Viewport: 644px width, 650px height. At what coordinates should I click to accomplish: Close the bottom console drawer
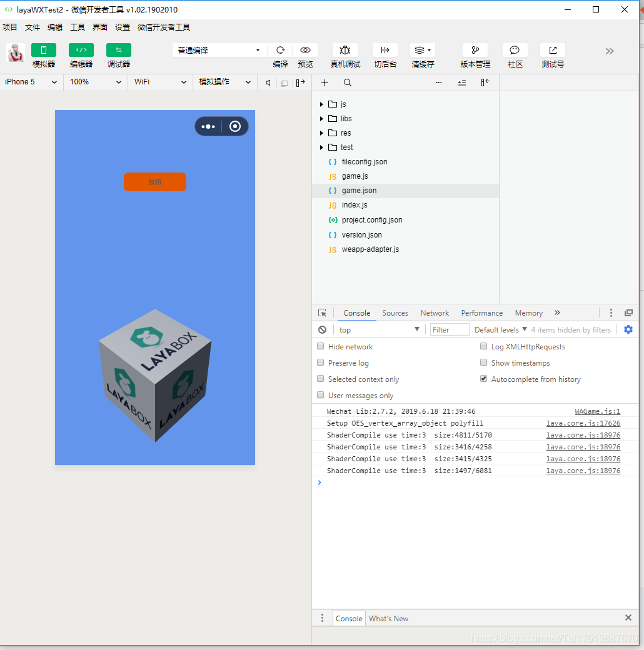click(x=628, y=617)
